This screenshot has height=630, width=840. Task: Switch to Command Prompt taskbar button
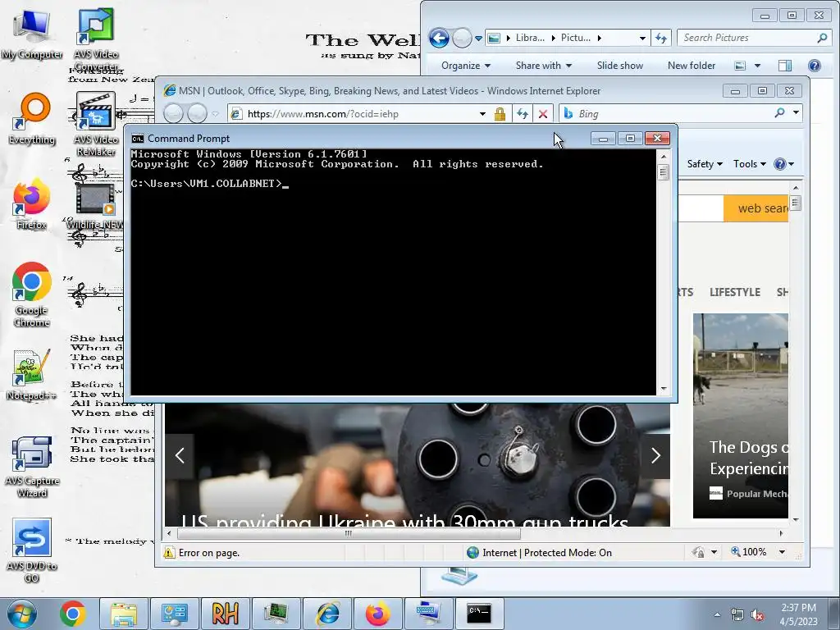[479, 614]
